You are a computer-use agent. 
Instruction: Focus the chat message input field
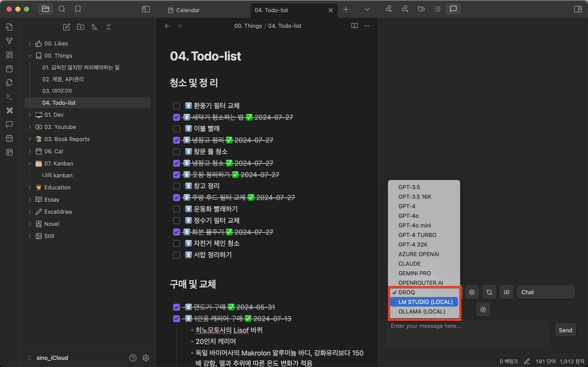(467, 332)
